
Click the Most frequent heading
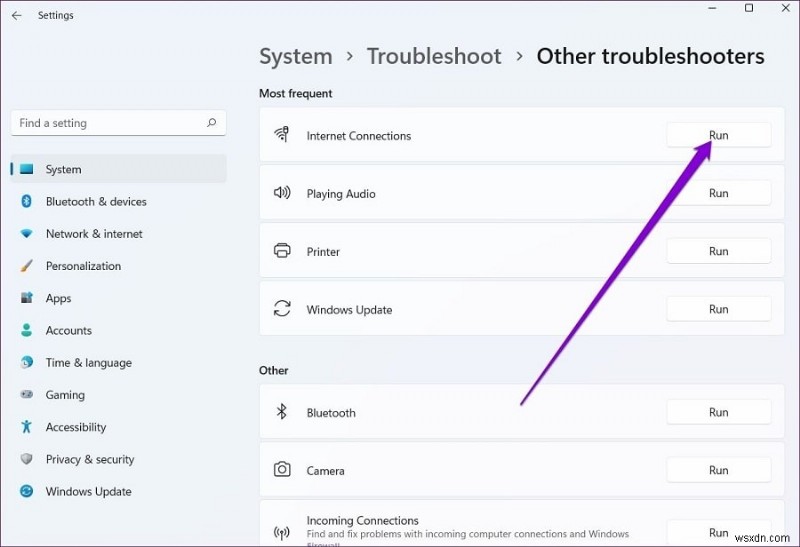295,93
